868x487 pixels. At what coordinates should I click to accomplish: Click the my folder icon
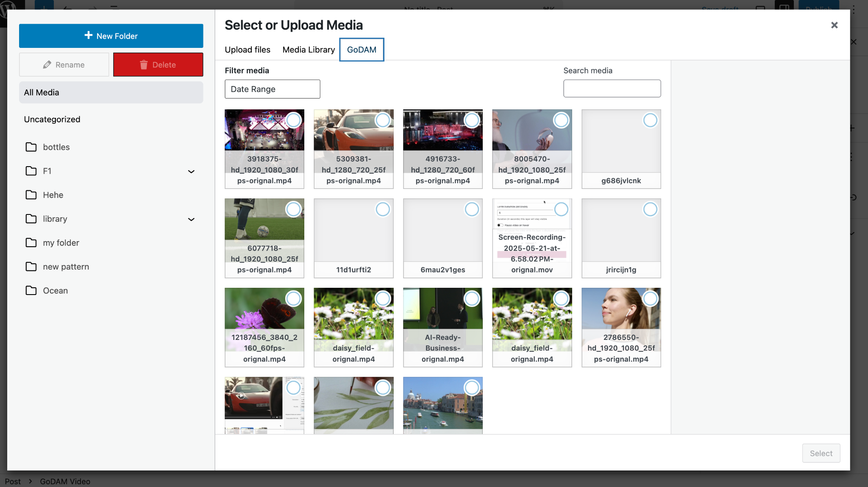point(31,243)
